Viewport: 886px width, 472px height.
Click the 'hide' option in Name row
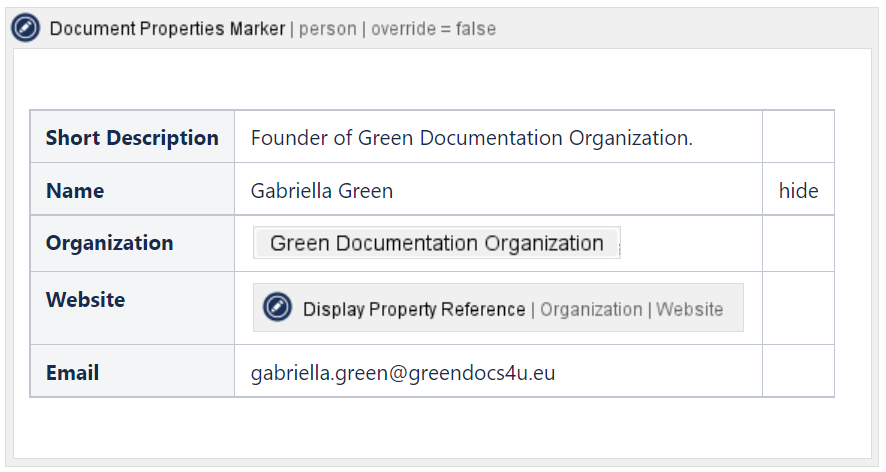(x=798, y=191)
